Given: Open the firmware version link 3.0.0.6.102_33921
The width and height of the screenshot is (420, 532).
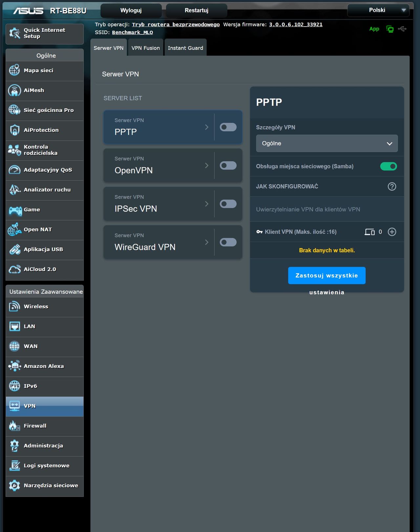Looking at the screenshot, I should coord(296,25).
